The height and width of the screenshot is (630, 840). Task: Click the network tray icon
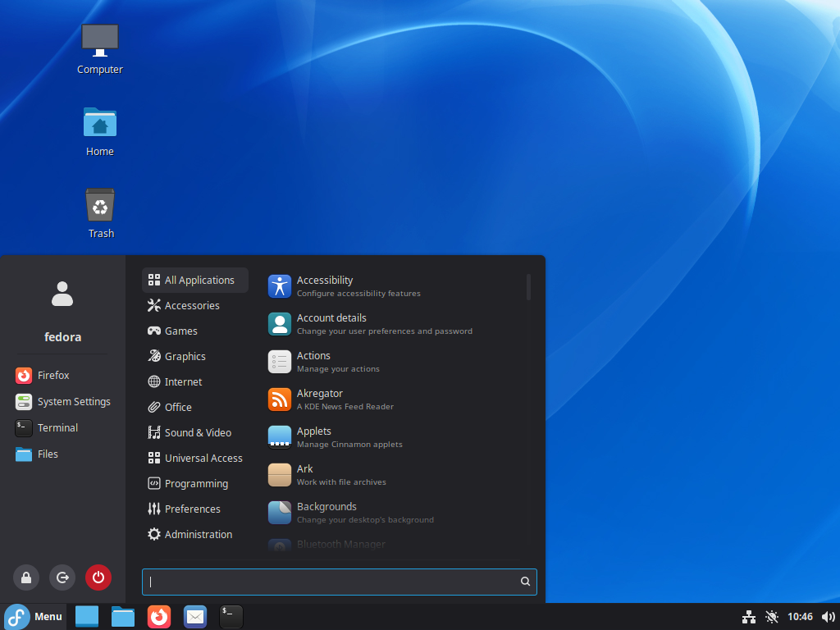[748, 617]
